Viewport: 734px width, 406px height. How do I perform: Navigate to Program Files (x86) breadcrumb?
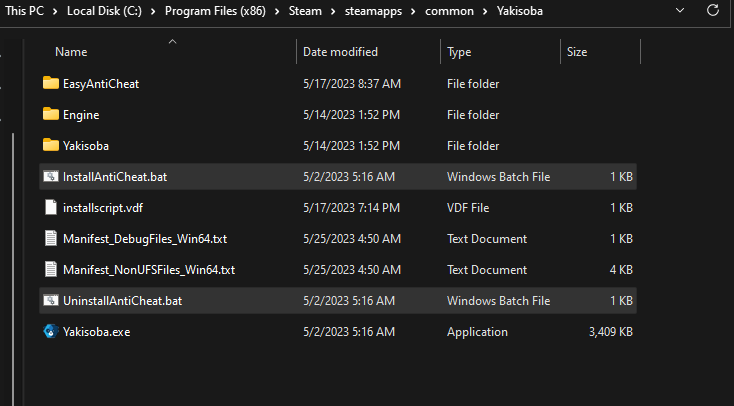coord(215,11)
